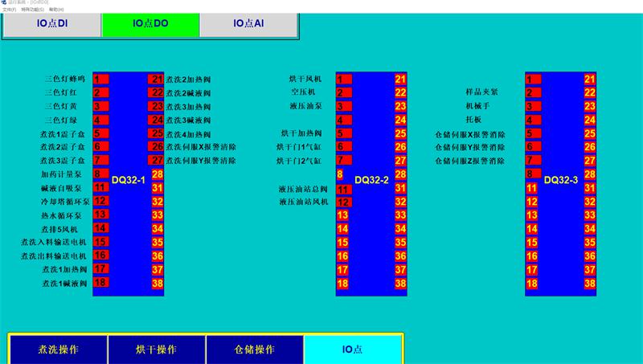643x364 pixels.
Task: Click indicator 21 for 煮洗2加热阀
Action: (157, 79)
